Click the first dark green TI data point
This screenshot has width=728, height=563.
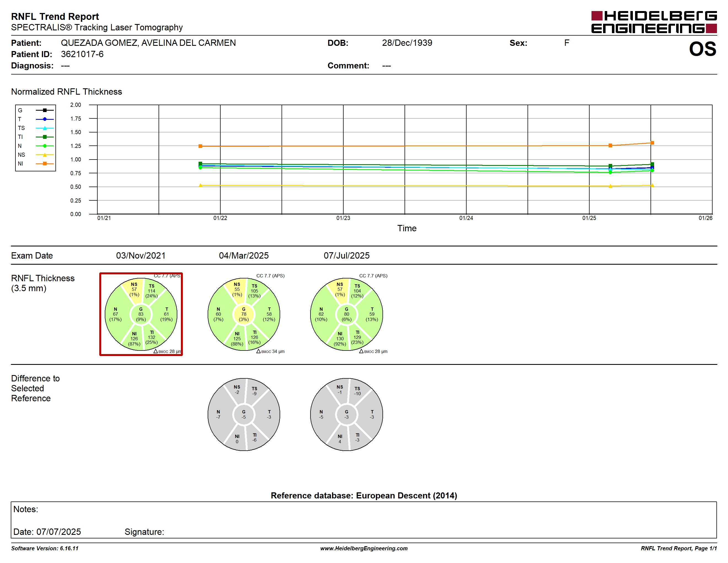click(200, 164)
